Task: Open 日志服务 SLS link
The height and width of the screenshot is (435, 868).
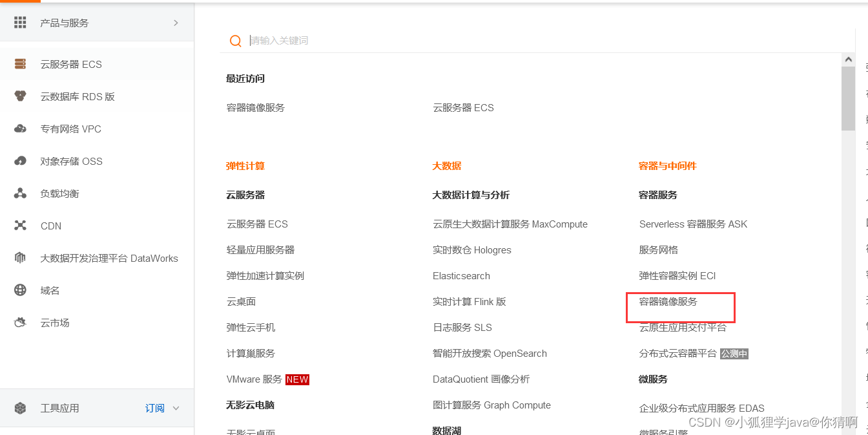Action: (462, 328)
